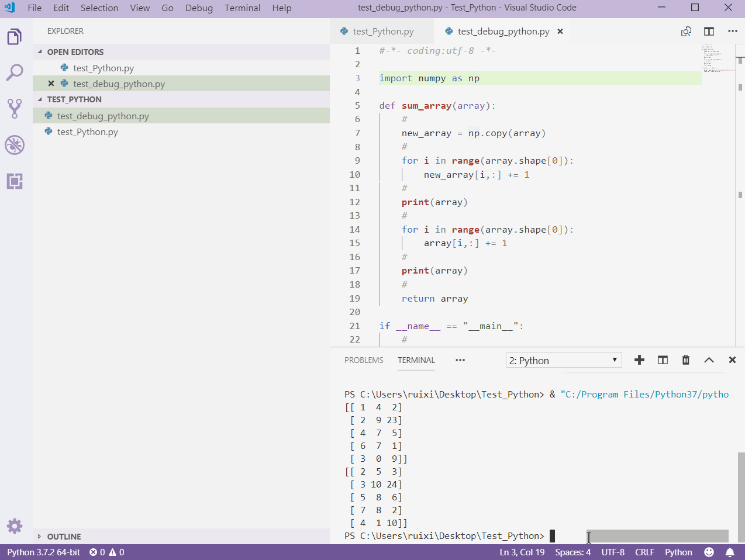745x560 pixels.
Task: Open the Terminal menu
Action: click(243, 8)
